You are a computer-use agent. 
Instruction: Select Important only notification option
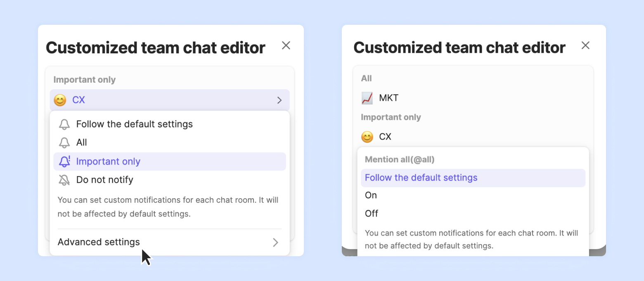108,162
